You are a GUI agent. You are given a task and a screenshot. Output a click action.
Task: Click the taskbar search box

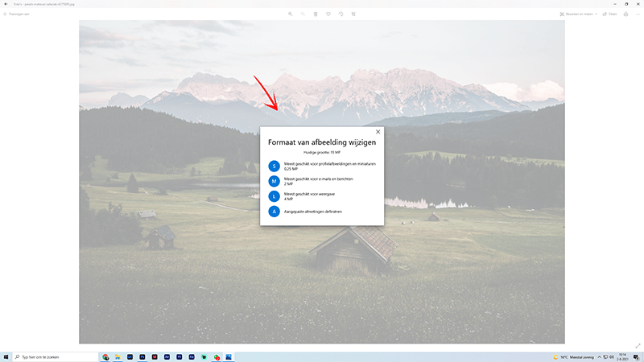pos(56,357)
